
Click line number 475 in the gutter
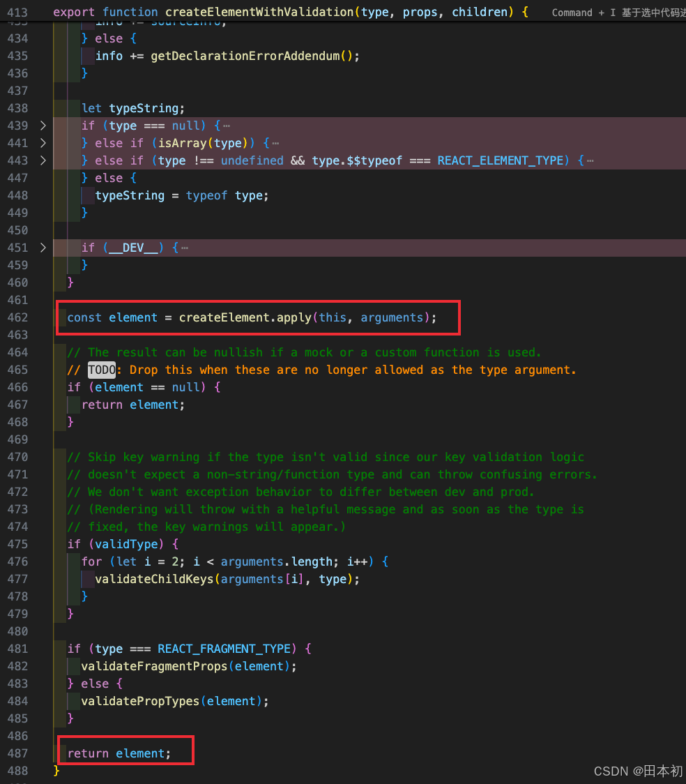17,544
